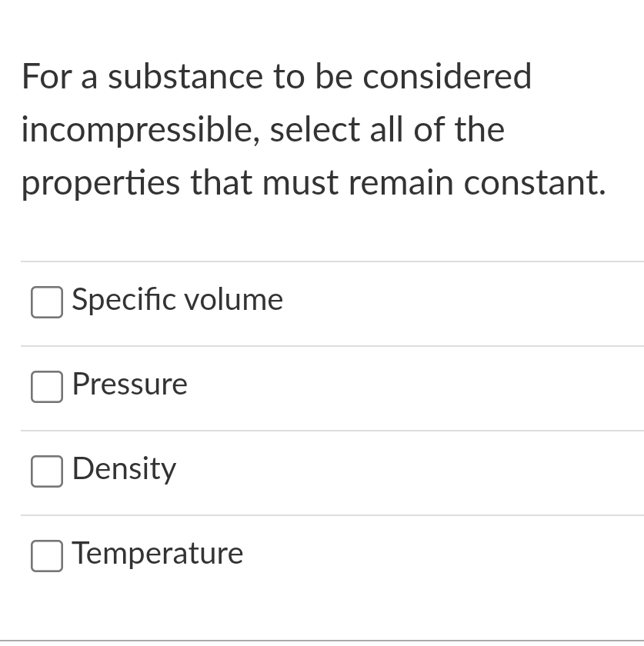The height and width of the screenshot is (646, 644).
Task: Toggle the Density option on
Action: pos(46,471)
